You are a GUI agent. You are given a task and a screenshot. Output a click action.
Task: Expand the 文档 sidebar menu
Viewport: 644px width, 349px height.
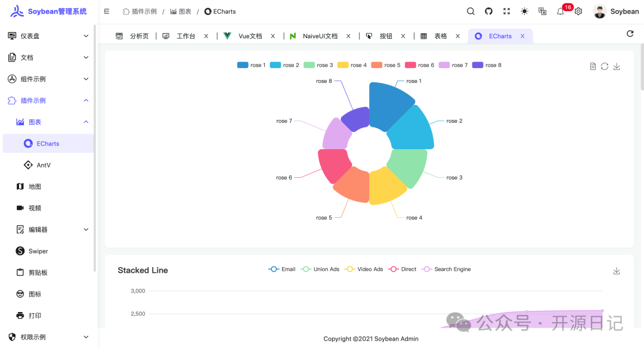tap(48, 57)
